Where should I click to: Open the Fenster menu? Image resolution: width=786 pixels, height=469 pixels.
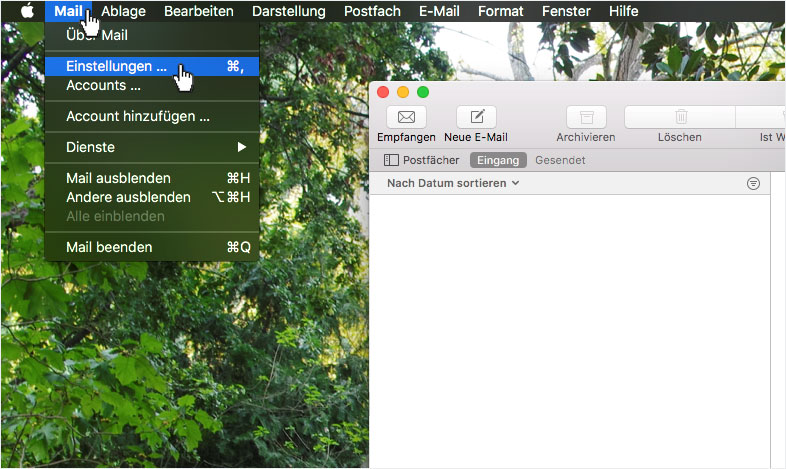(x=566, y=11)
